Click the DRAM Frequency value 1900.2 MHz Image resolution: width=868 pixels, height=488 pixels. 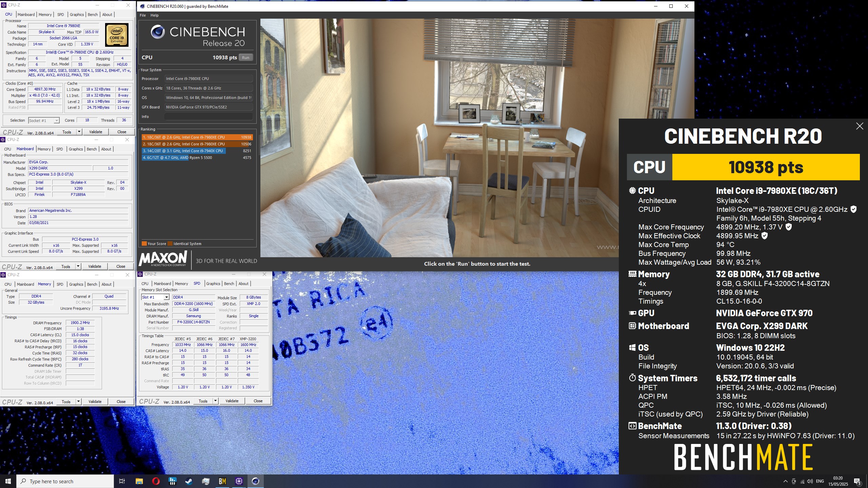point(80,323)
